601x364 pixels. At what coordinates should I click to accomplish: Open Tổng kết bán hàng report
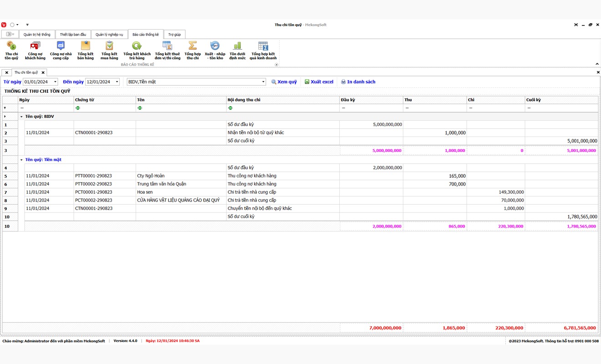(85, 50)
